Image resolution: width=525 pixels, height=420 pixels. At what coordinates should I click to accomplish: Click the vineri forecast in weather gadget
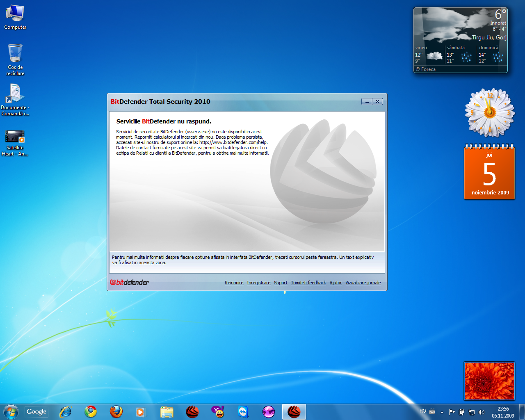[x=429, y=55]
